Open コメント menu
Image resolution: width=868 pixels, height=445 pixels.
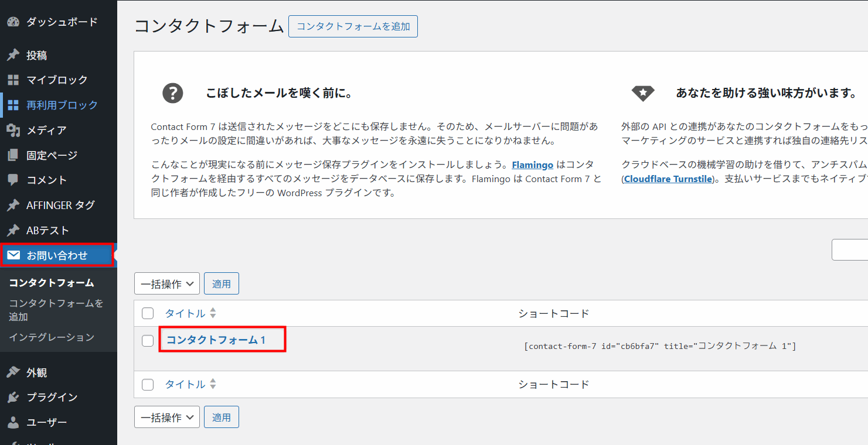pos(59,180)
